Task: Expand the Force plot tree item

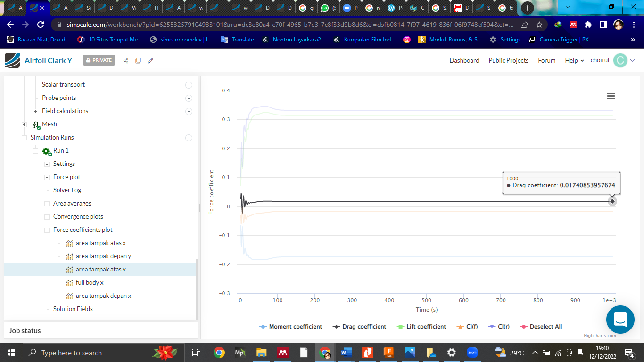Action: tap(47, 177)
